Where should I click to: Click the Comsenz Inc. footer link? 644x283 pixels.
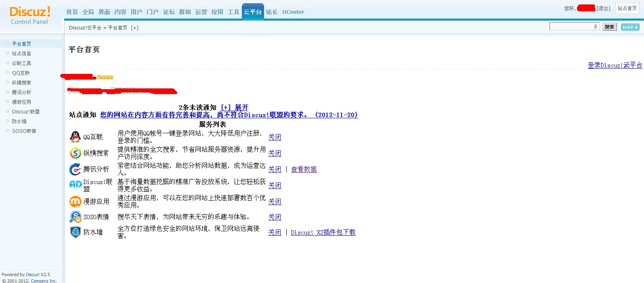click(44, 281)
